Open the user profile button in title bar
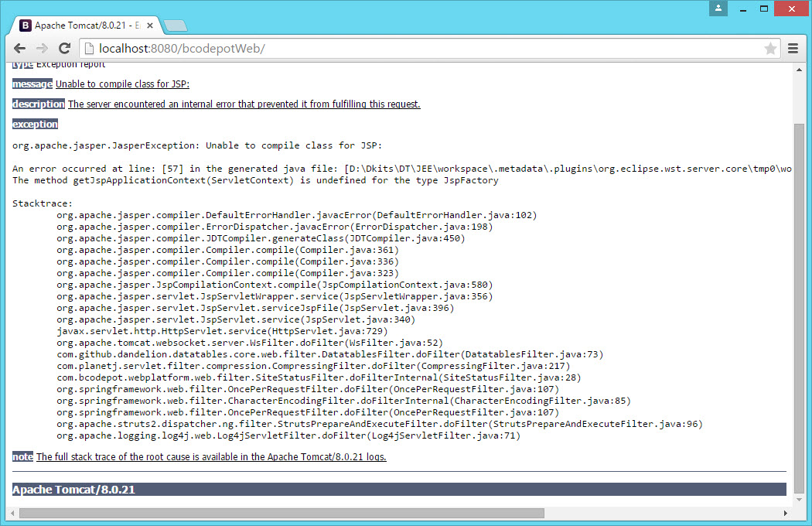812x526 pixels. (718, 8)
